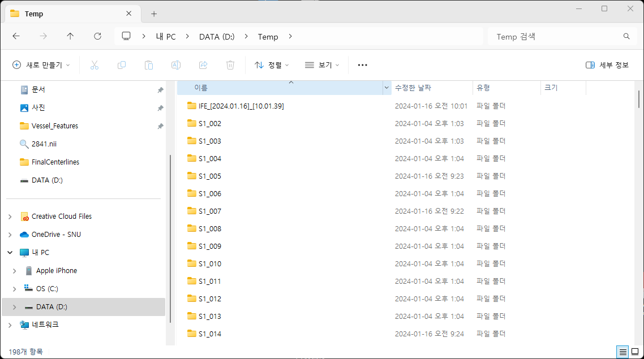The width and height of the screenshot is (644, 359).
Task: Open the 정렬 sort dropdown
Action: [x=272, y=65]
